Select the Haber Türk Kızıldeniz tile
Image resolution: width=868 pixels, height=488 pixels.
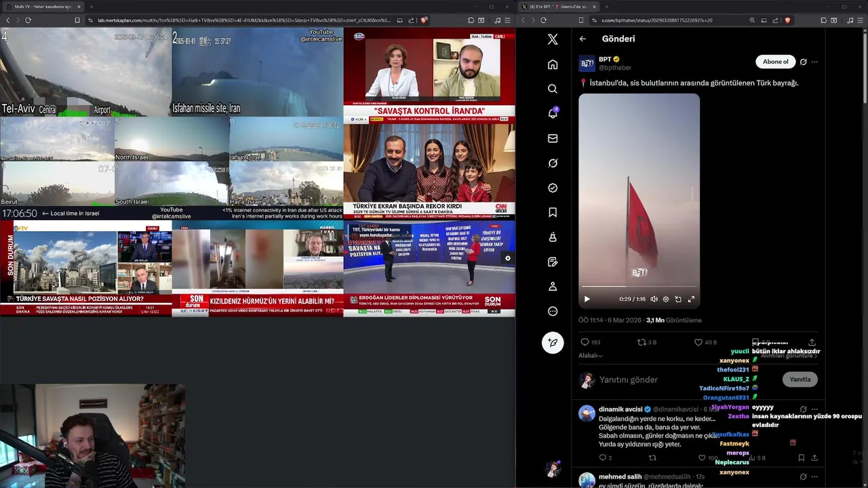(258, 268)
